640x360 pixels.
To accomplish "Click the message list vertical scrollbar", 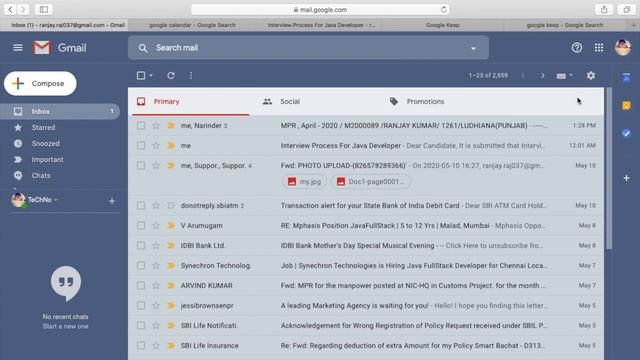I will coord(609,168).
